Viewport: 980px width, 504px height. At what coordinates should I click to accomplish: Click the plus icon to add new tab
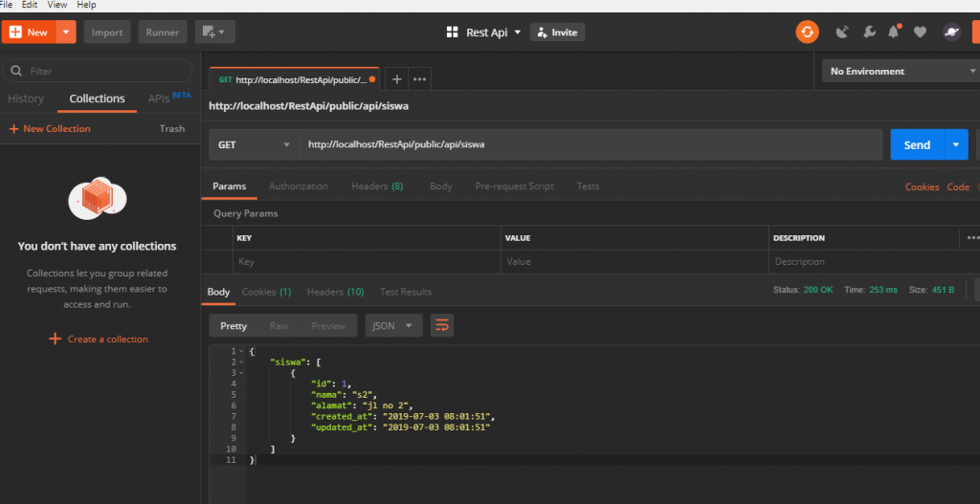[397, 79]
